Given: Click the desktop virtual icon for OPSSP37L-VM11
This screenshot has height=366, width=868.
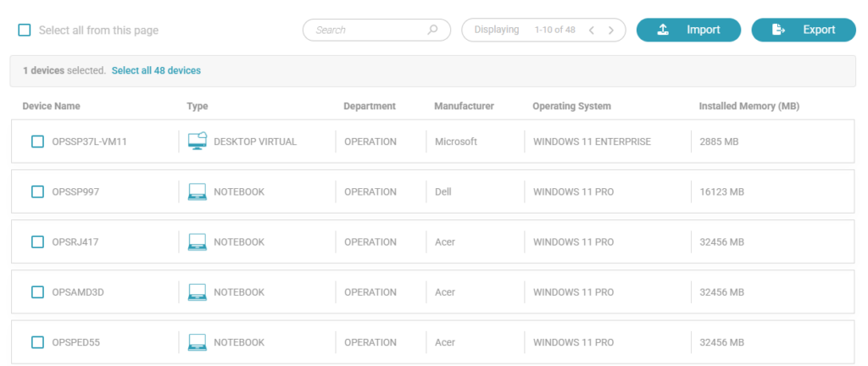Looking at the screenshot, I should tap(197, 141).
